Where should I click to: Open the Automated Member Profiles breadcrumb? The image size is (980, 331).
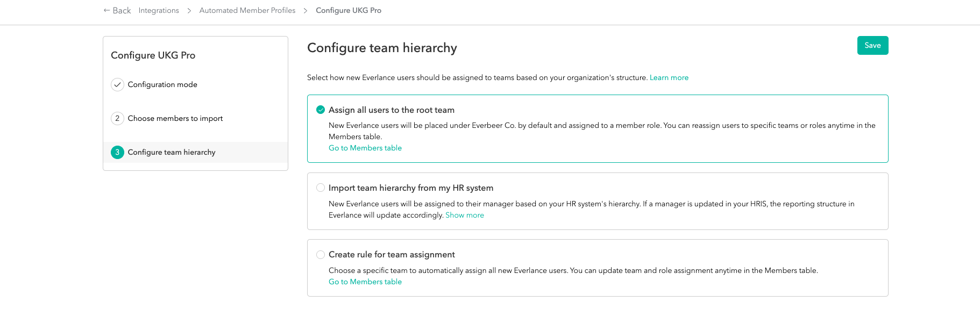[247, 10]
